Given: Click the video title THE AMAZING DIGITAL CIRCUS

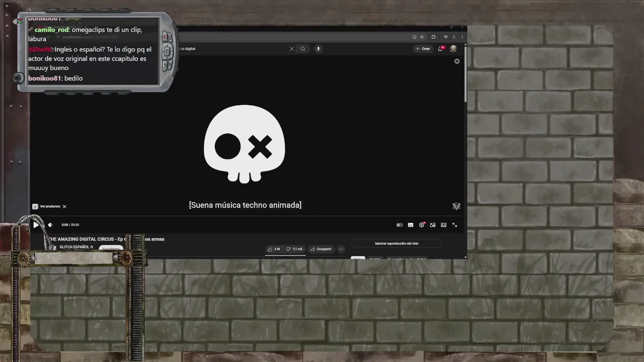Looking at the screenshot, I should pyautogui.click(x=106, y=239).
